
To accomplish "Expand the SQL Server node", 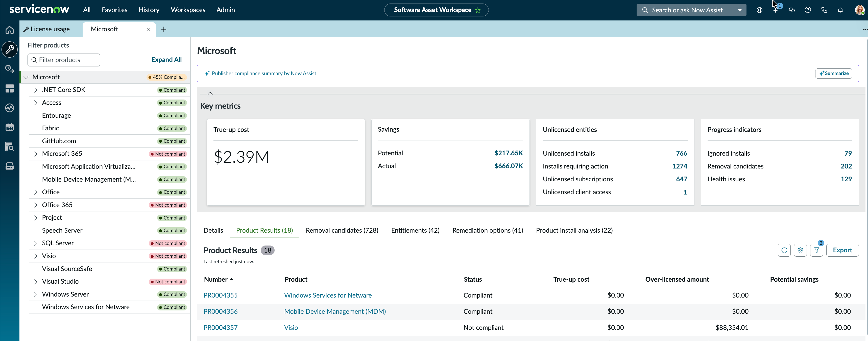I will 35,243.
